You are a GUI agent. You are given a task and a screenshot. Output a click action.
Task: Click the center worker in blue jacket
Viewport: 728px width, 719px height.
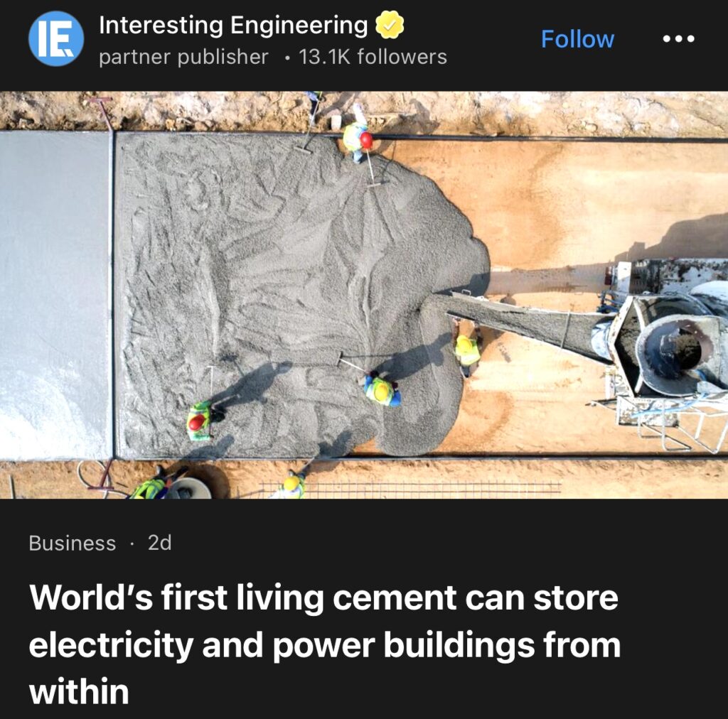click(382, 389)
